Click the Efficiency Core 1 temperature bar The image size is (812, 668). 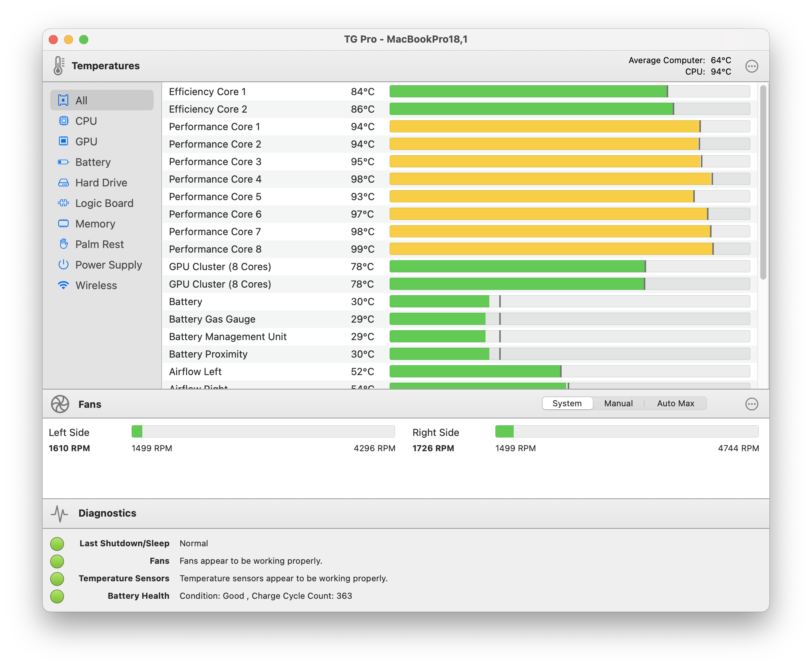click(570, 92)
